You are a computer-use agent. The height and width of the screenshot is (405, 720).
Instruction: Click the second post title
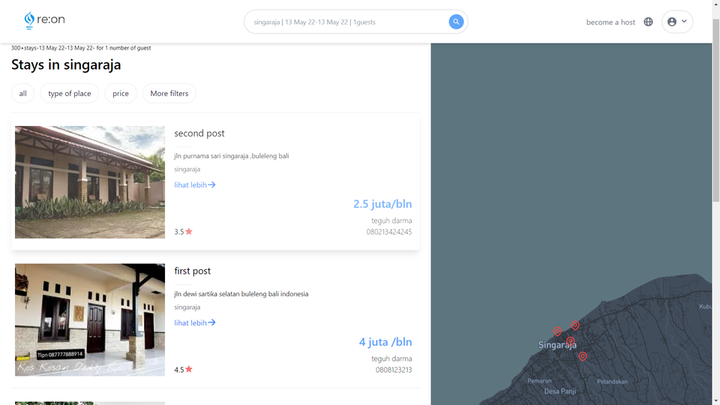[x=199, y=133]
